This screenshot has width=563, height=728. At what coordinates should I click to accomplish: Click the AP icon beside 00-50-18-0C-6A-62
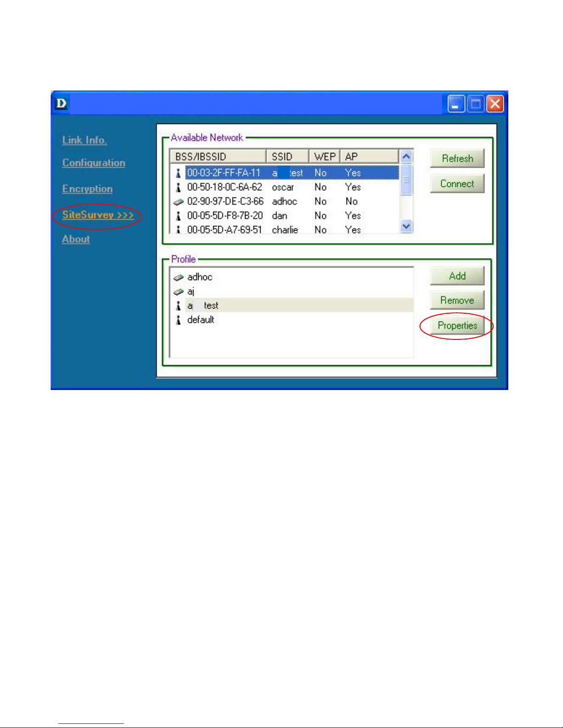[x=178, y=187]
